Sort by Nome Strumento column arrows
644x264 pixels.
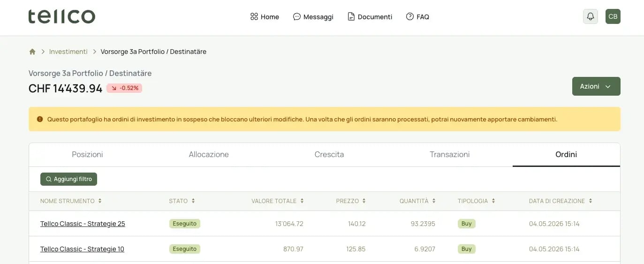[100, 201]
